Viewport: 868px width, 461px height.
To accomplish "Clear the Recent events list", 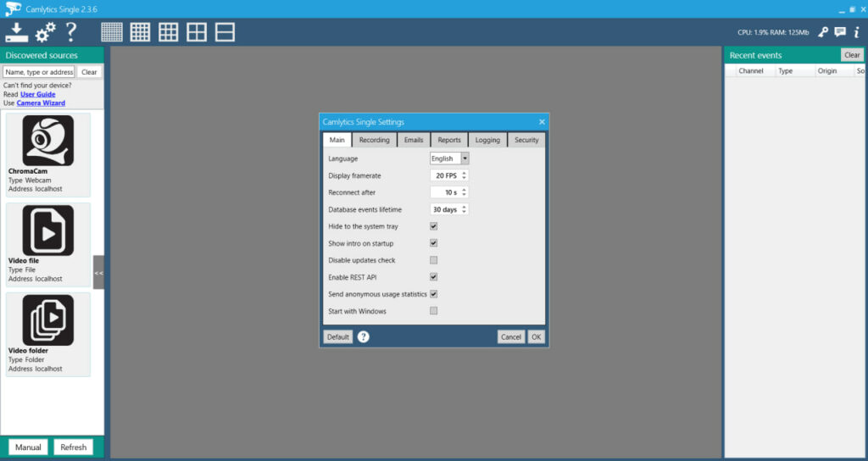I will [853, 55].
